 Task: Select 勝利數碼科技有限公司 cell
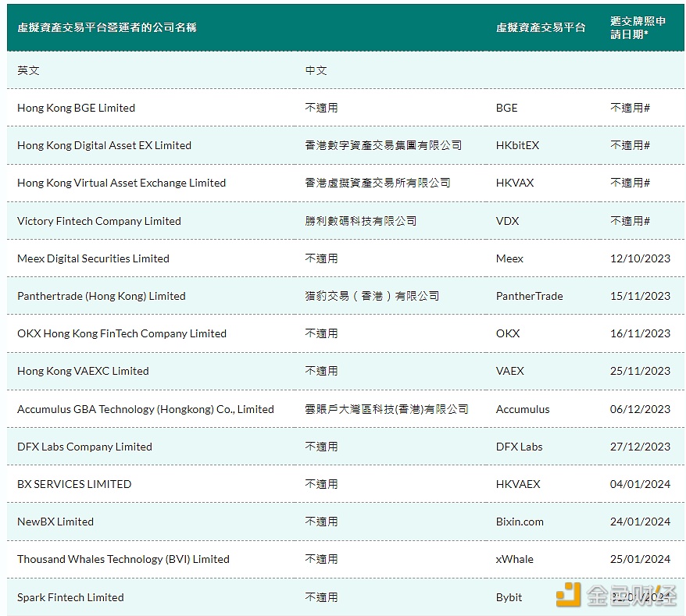360,221
